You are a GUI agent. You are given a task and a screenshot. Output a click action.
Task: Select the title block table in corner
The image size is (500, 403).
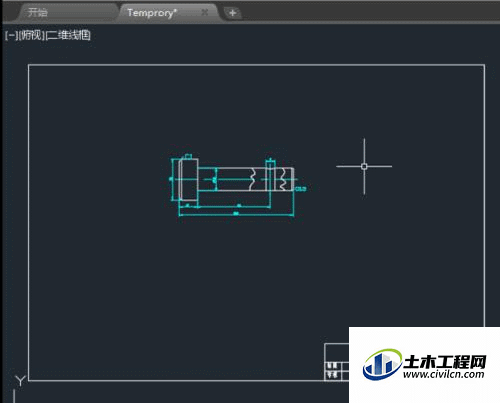click(x=337, y=362)
